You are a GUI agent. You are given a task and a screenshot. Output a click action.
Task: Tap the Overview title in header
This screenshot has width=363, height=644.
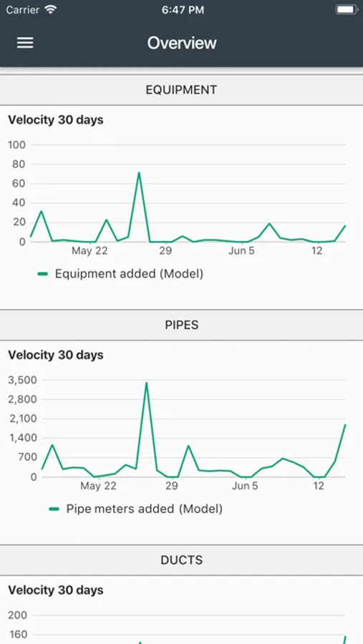pos(182,43)
